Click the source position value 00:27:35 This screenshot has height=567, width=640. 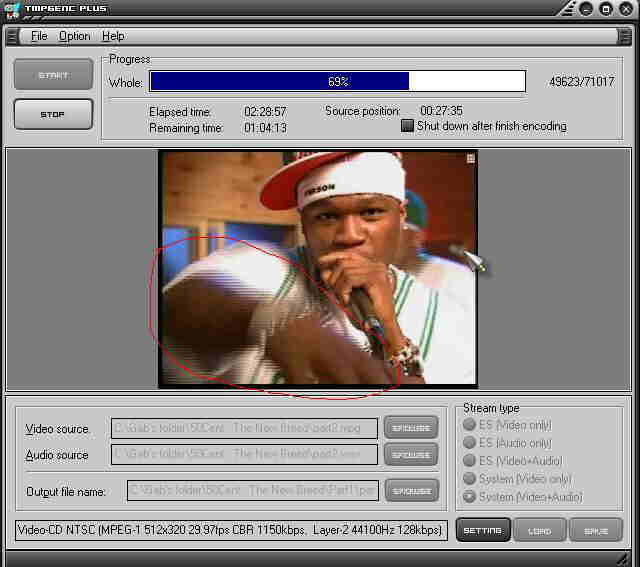tap(441, 111)
